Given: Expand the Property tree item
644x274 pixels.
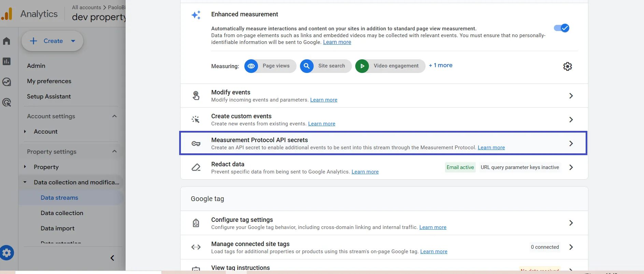Looking at the screenshot, I should pyautogui.click(x=25, y=167).
